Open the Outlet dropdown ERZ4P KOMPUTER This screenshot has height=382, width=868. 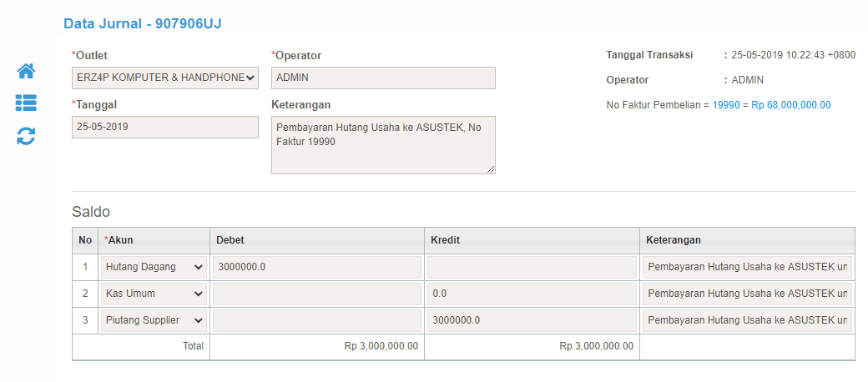pyautogui.click(x=165, y=78)
